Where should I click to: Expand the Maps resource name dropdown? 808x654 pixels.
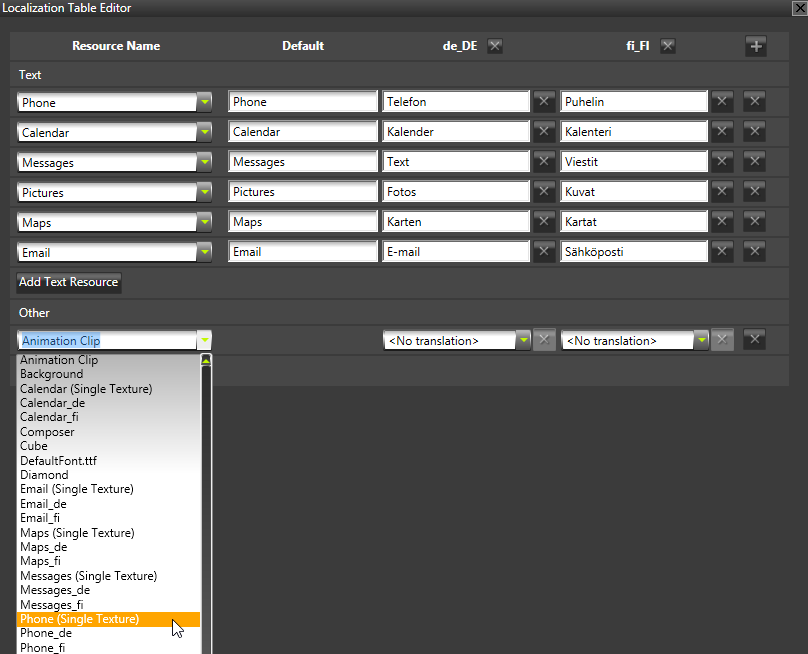point(204,222)
